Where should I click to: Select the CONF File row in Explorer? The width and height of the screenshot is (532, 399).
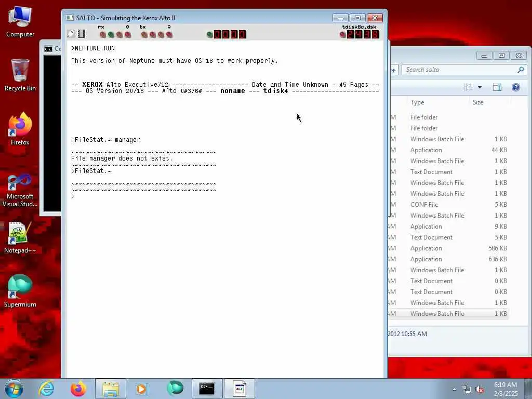point(448,205)
